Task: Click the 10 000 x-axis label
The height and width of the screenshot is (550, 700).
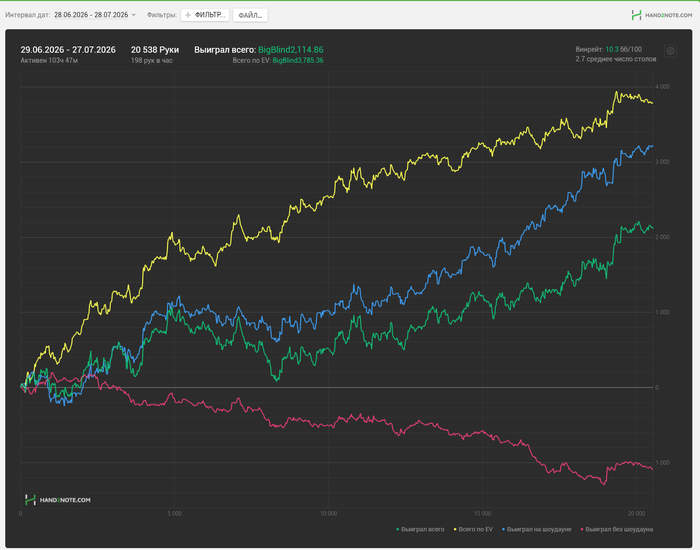Action: (329, 513)
